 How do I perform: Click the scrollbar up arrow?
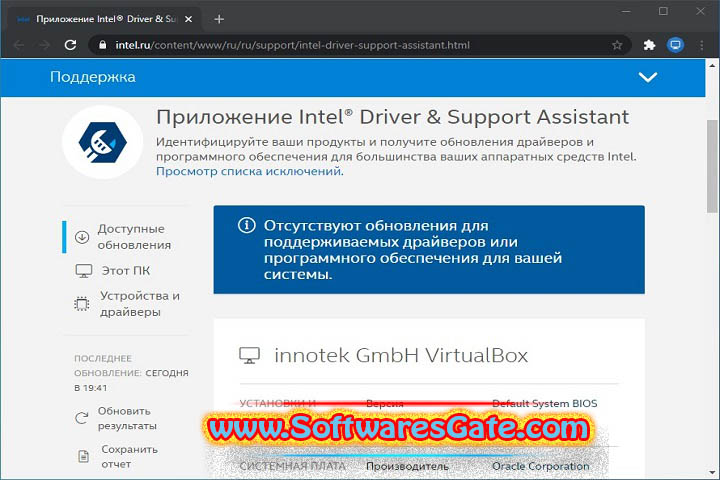713,66
